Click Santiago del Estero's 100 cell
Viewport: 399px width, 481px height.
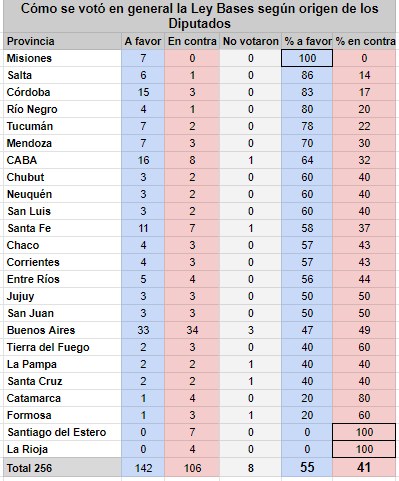click(x=364, y=432)
